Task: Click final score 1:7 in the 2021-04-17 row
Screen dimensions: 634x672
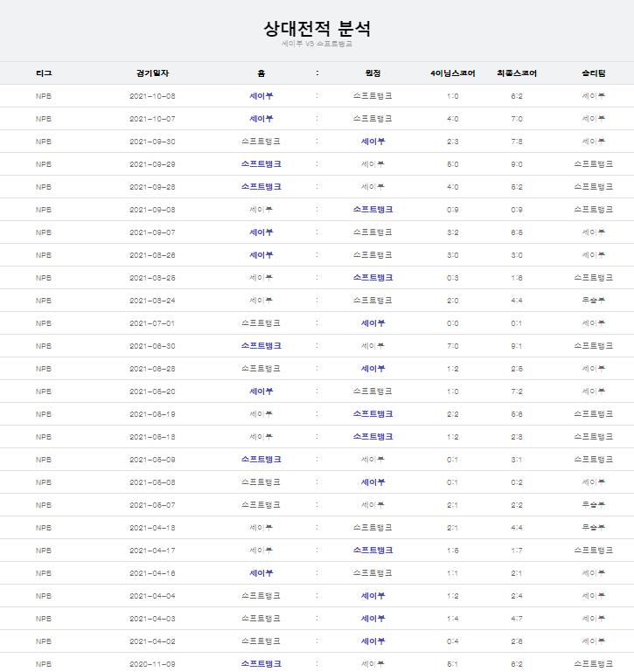Action: [517, 551]
